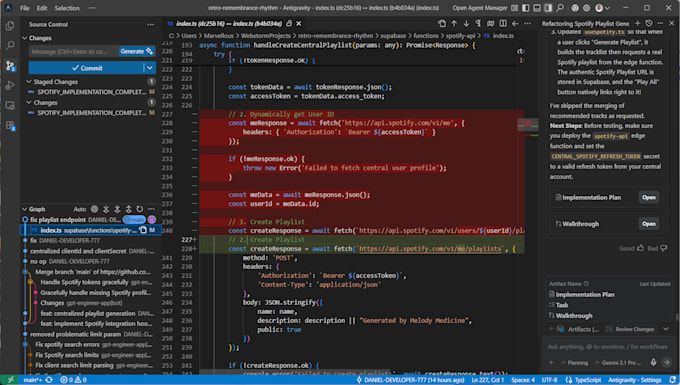Click the bell icon in status bar
The height and width of the screenshot is (385, 680).
click(x=673, y=380)
